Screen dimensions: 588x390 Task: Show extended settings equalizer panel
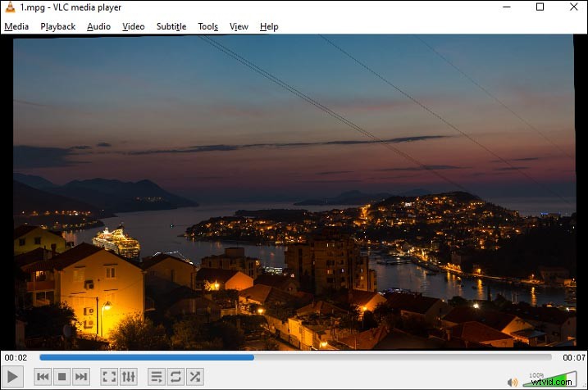pyautogui.click(x=128, y=377)
